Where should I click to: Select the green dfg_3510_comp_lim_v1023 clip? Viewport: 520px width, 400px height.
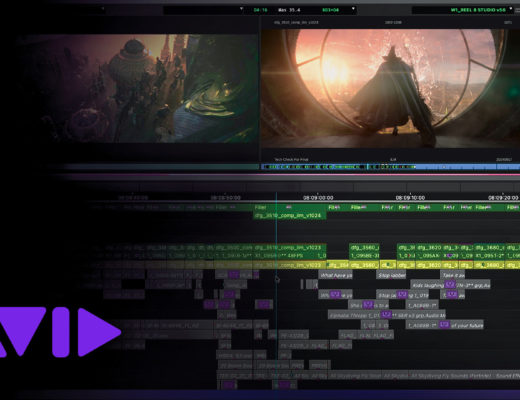point(289,248)
